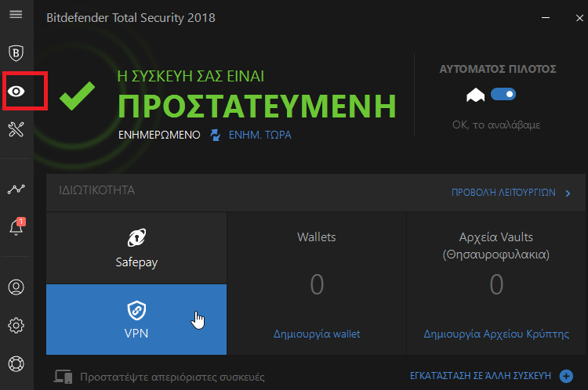Open the Safepay tile
Screen dimensions: 588x390
[136, 248]
